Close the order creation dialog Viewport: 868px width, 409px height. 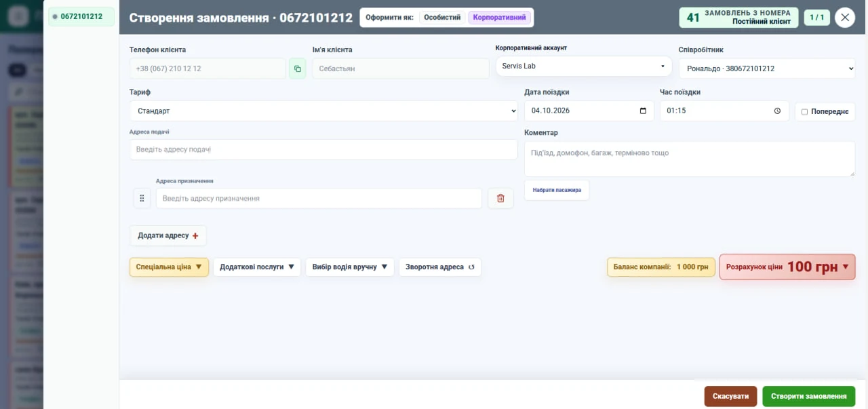point(844,18)
